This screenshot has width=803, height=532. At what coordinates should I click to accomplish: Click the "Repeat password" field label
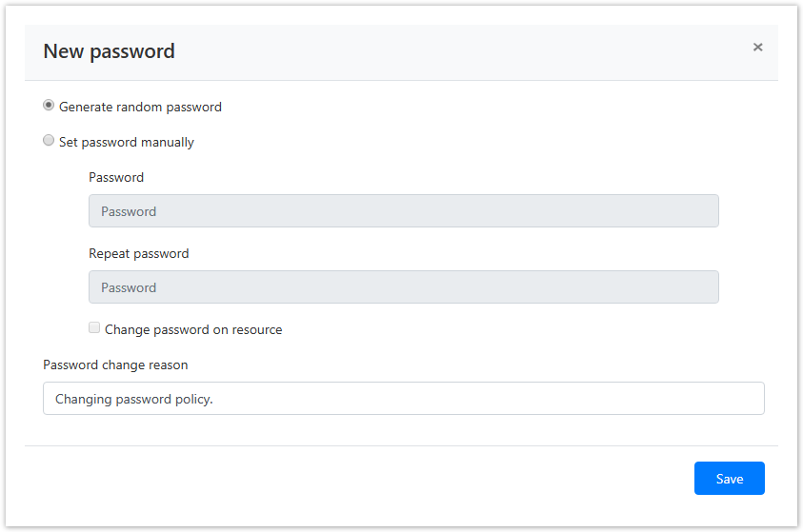click(138, 254)
